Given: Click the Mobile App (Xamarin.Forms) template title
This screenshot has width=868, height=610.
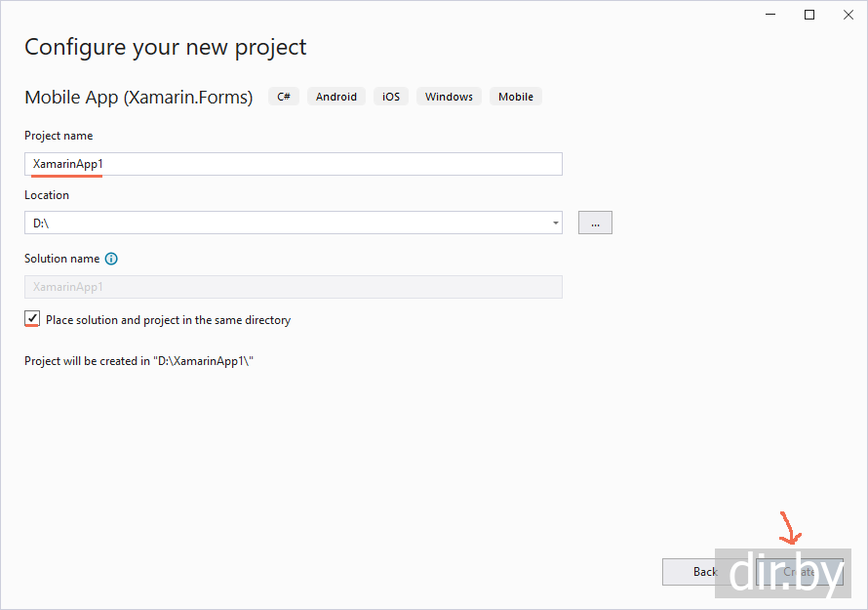Looking at the screenshot, I should [138, 97].
